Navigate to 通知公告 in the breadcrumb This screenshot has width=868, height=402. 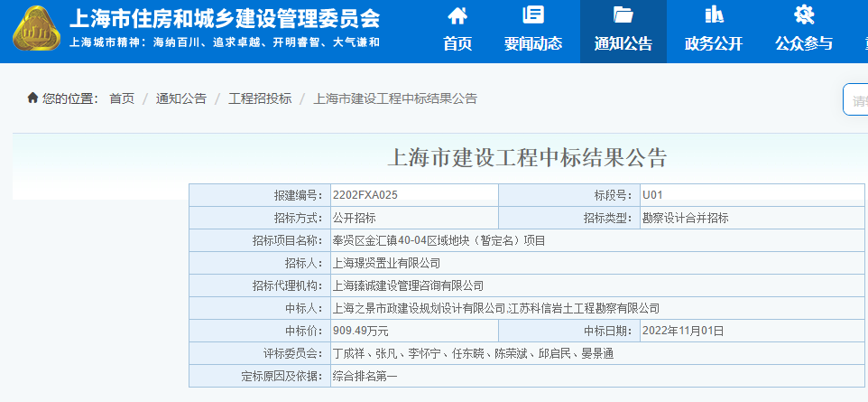pos(180,98)
